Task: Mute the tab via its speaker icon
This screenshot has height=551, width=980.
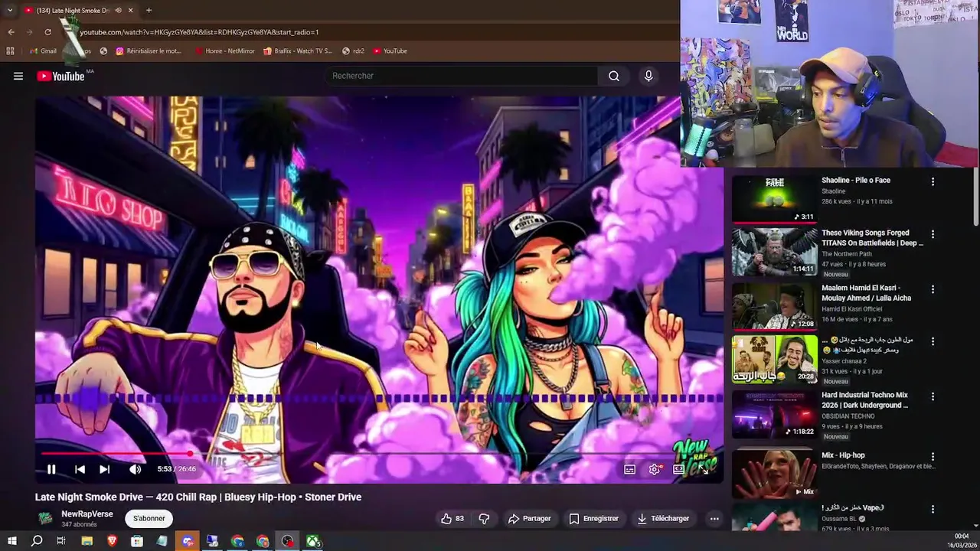Action: [118, 11]
